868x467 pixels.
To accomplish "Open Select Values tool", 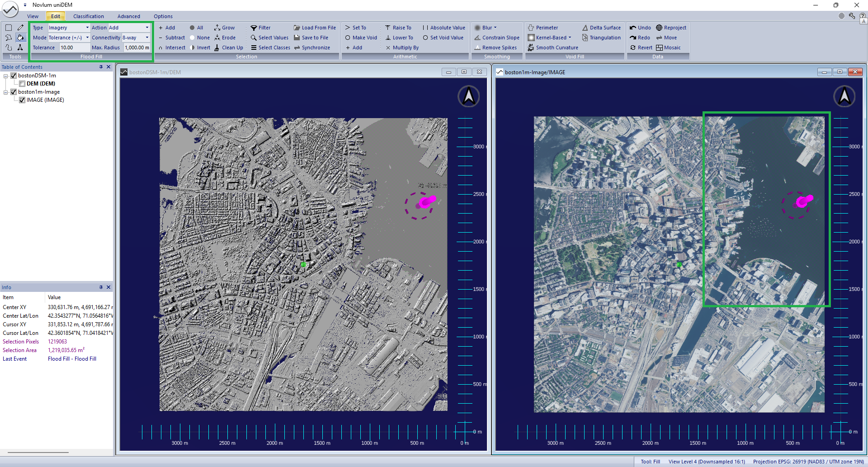I will (x=269, y=38).
